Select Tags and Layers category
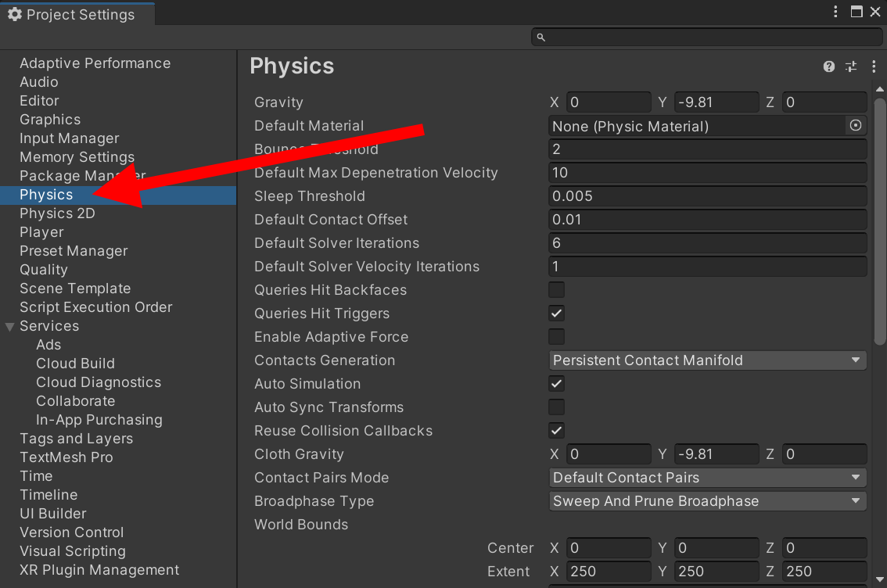The height and width of the screenshot is (588, 887). [77, 439]
